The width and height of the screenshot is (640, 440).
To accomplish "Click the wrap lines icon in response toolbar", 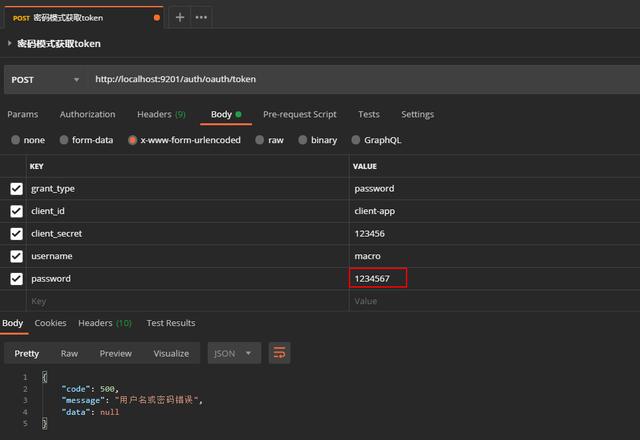I will coord(280,353).
